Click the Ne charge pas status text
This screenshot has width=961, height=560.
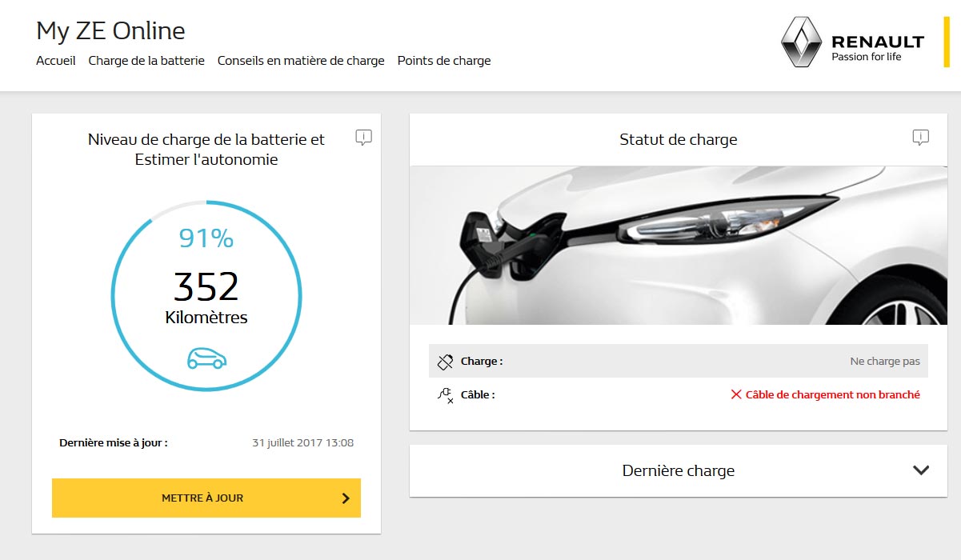click(x=884, y=362)
